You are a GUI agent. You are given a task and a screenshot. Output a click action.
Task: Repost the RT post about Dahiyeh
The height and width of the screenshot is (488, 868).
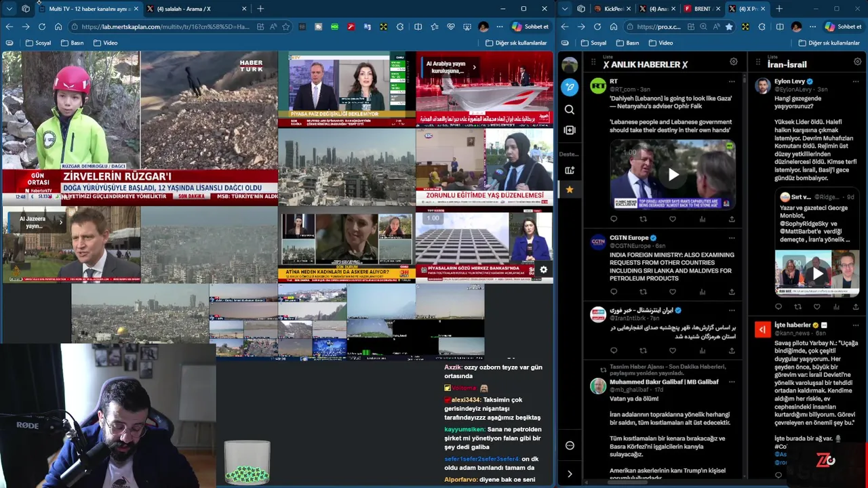pyautogui.click(x=643, y=219)
